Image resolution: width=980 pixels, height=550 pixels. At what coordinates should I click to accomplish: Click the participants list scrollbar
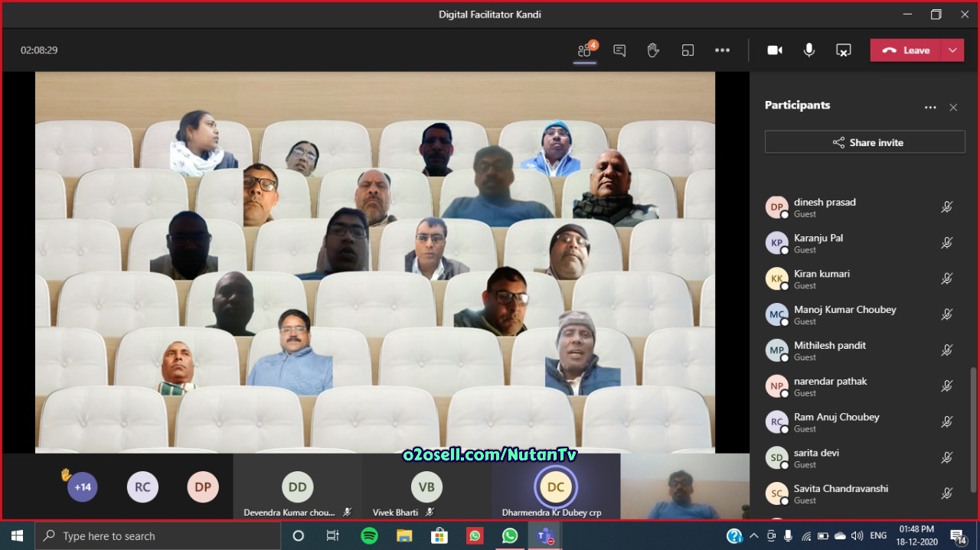pos(973,428)
